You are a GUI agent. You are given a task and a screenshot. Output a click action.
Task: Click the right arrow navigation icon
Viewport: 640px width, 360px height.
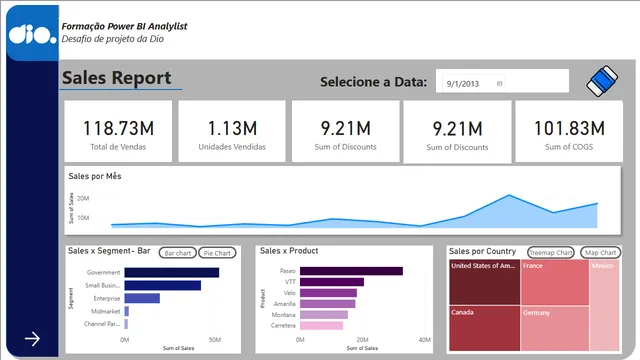(32, 338)
